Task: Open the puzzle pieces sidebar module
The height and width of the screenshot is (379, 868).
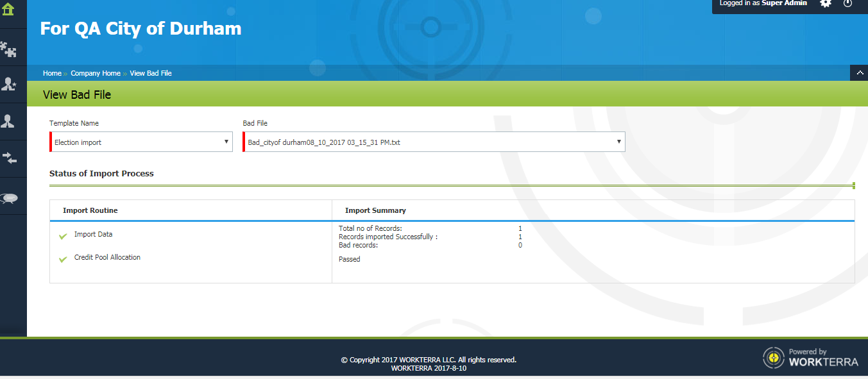Action: 9,49
